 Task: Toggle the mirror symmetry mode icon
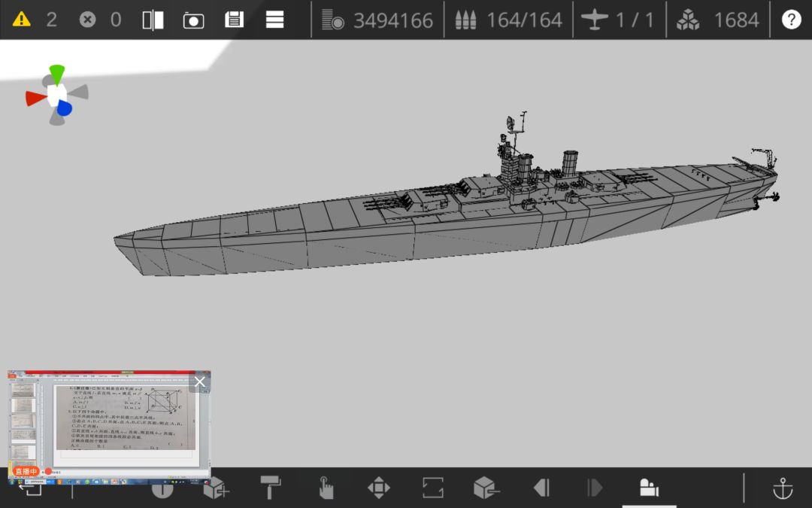[153, 20]
